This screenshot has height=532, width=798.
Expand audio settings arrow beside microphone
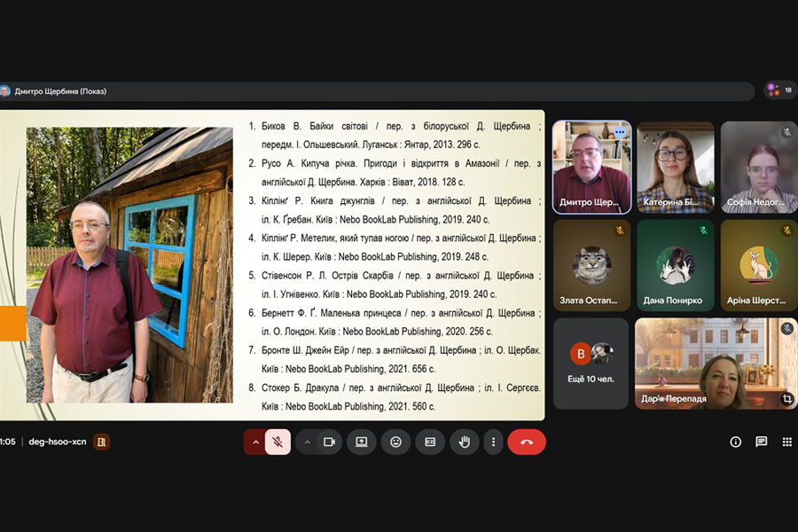pos(255,442)
